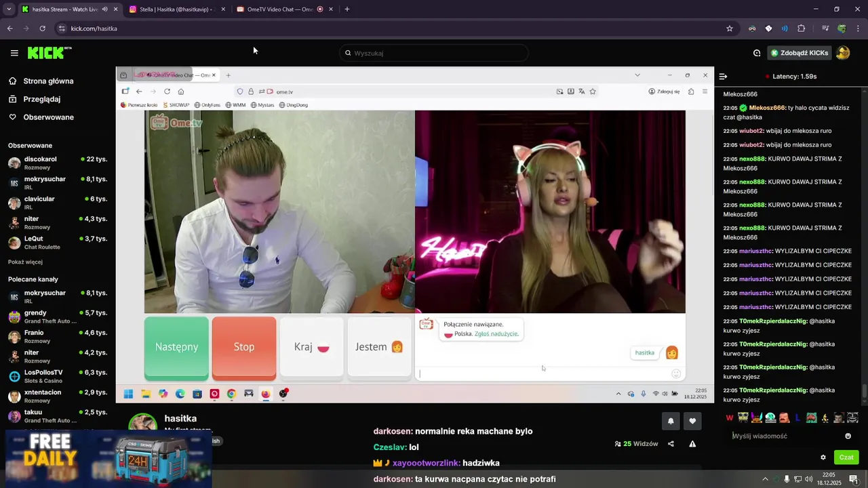Image resolution: width=868 pixels, height=488 pixels.
Task: Open tab list chevron in streamed Firefox window
Action: click(637, 75)
